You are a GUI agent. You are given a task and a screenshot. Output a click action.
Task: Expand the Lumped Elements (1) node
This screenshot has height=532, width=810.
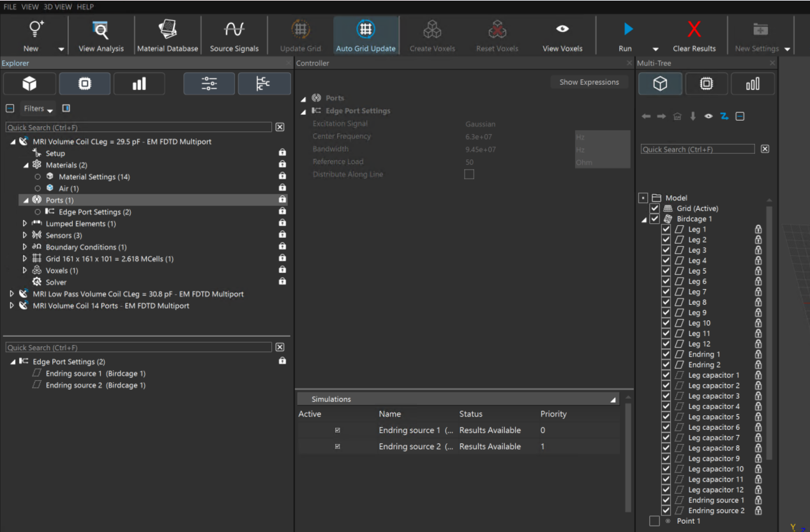(x=25, y=224)
